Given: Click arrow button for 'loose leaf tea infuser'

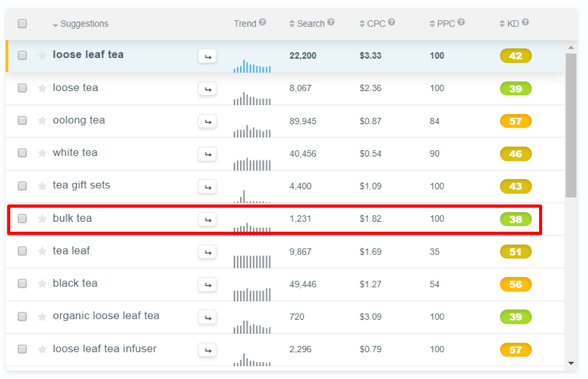Looking at the screenshot, I should tap(207, 350).
